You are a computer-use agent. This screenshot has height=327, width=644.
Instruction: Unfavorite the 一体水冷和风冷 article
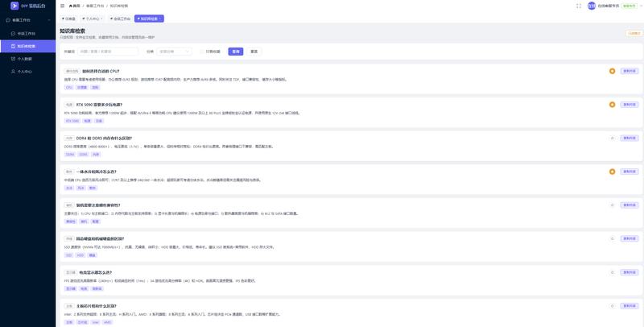click(x=612, y=172)
